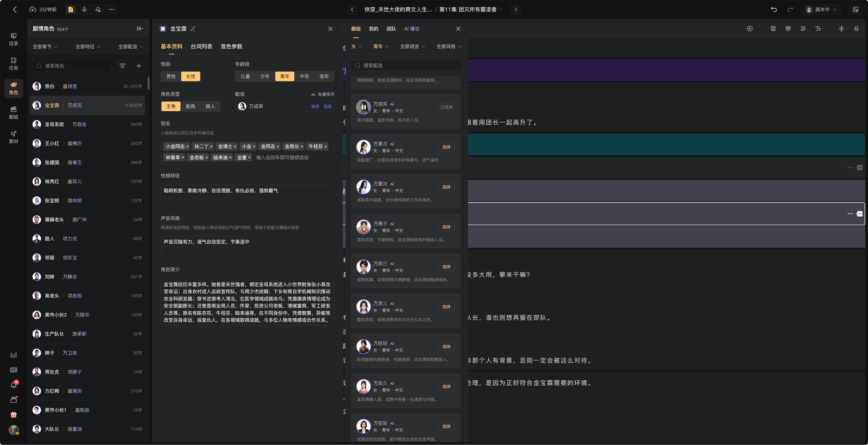Click the undo arrow icon
This screenshot has width=868, height=445.
click(x=774, y=9)
